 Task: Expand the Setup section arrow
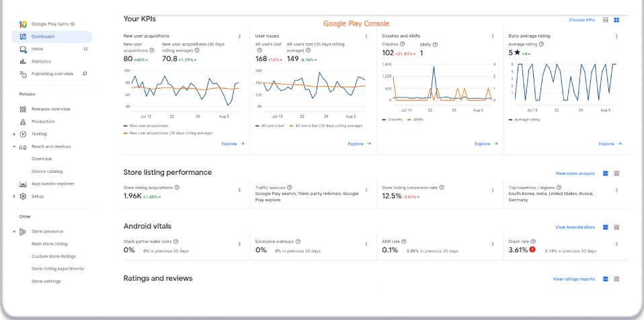click(14, 196)
